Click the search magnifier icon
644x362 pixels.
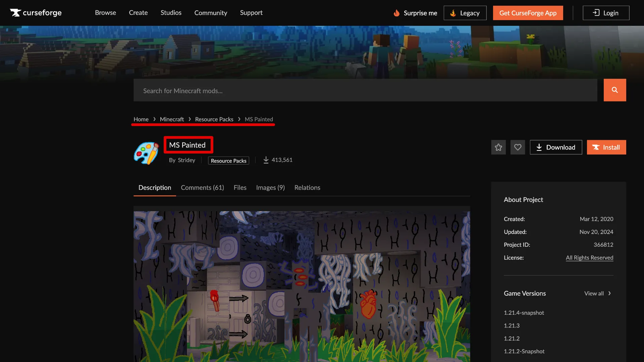[x=615, y=90]
